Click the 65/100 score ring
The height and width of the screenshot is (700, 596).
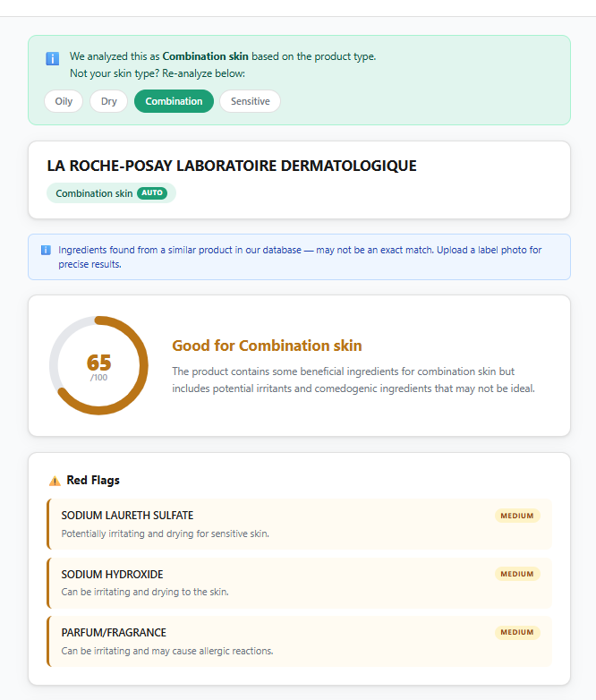pyautogui.click(x=98, y=365)
